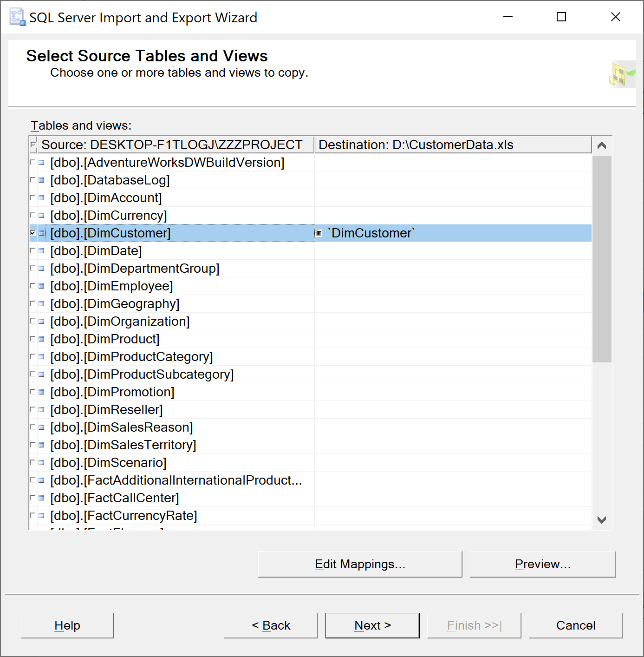The image size is (644, 657).
Task: Click the table icon beside FactCurrencyRate
Action: 41,516
